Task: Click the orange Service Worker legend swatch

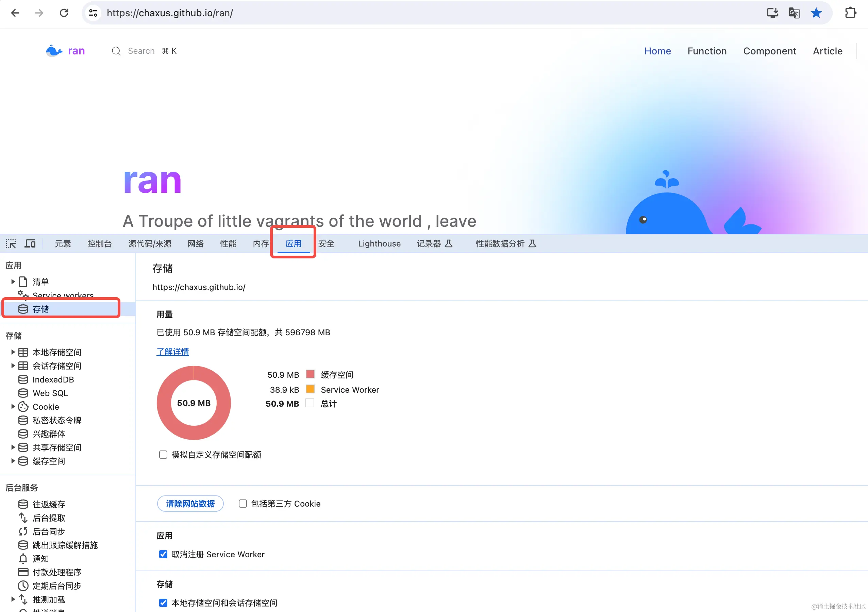Action: point(310,389)
